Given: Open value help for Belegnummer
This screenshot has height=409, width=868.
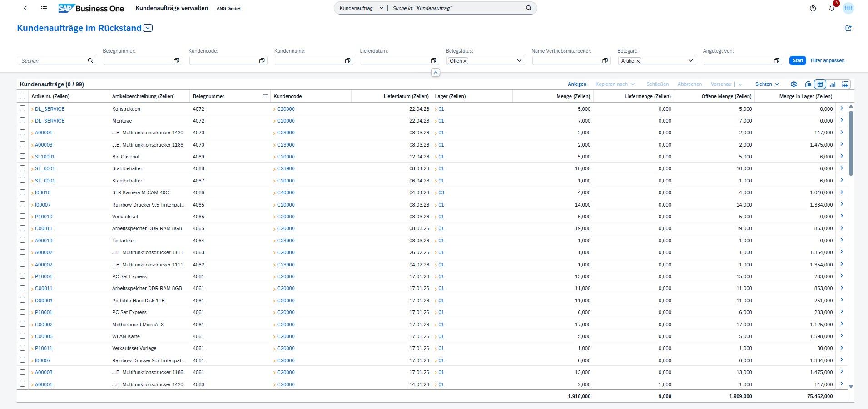Looking at the screenshot, I should (x=176, y=61).
